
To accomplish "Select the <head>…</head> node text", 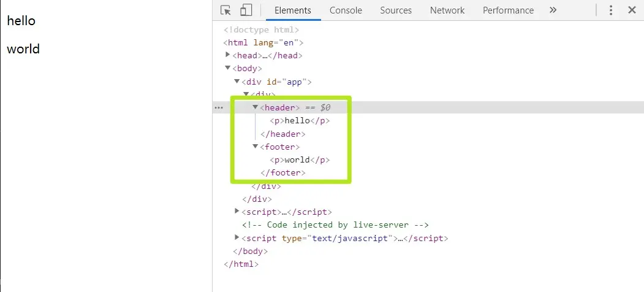I will point(267,56).
